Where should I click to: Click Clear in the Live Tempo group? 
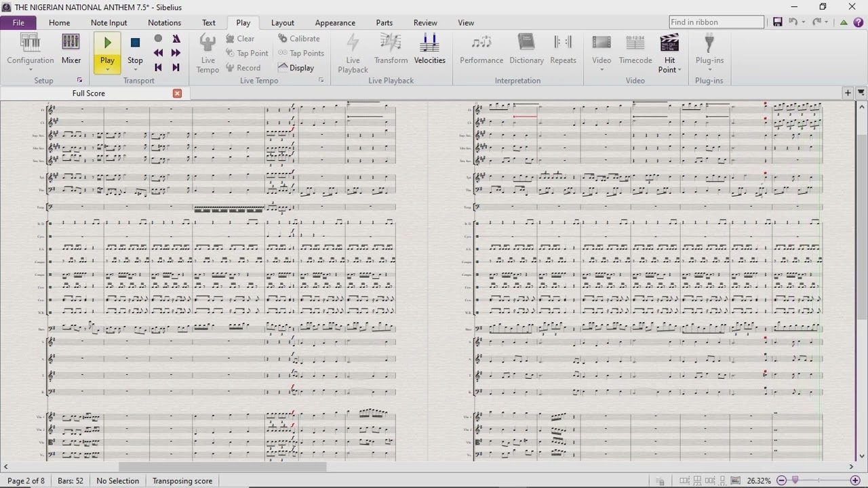click(x=240, y=39)
